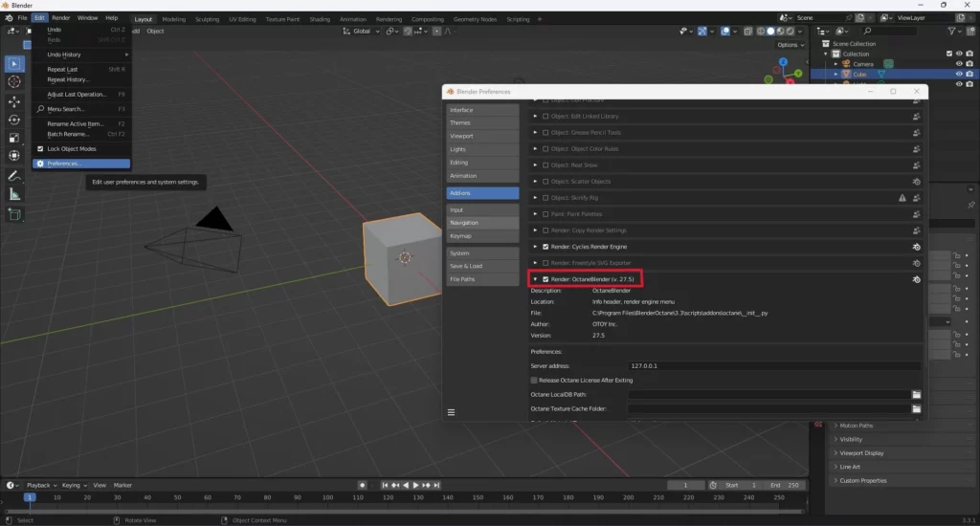The image size is (980, 526).
Task: Jump to timeline end frame
Action: pyautogui.click(x=436, y=486)
